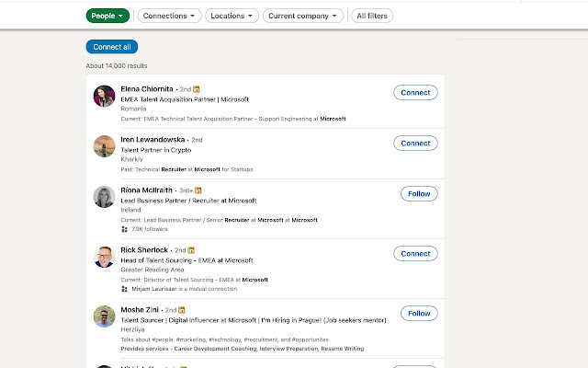The width and height of the screenshot is (588, 368).
Task: Open Iren Lewandowska's profile name link
Action: (x=153, y=140)
